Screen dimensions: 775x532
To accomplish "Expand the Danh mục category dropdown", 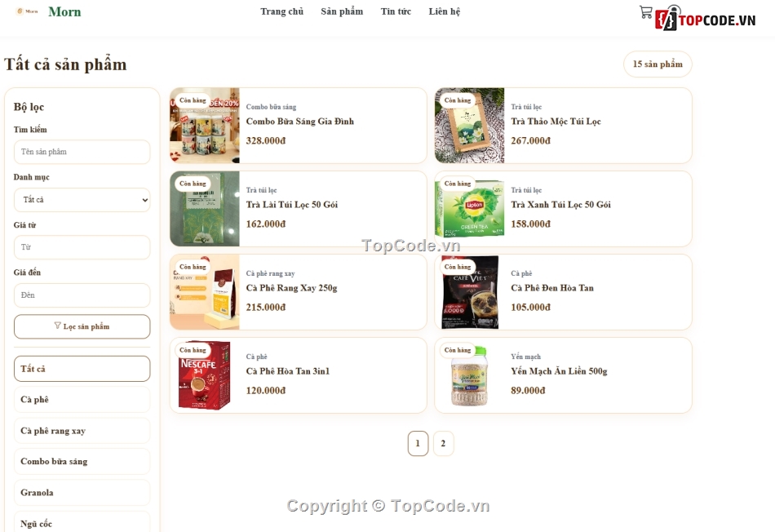I will [82, 200].
